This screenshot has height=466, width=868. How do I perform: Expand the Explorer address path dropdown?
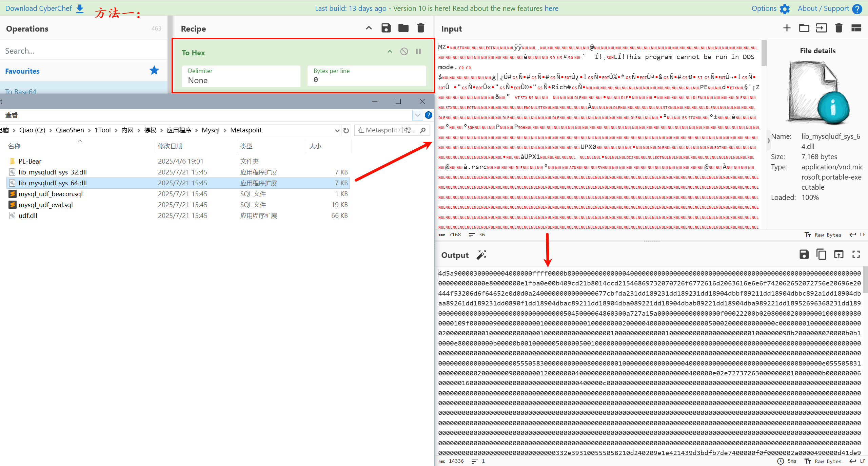point(337,131)
